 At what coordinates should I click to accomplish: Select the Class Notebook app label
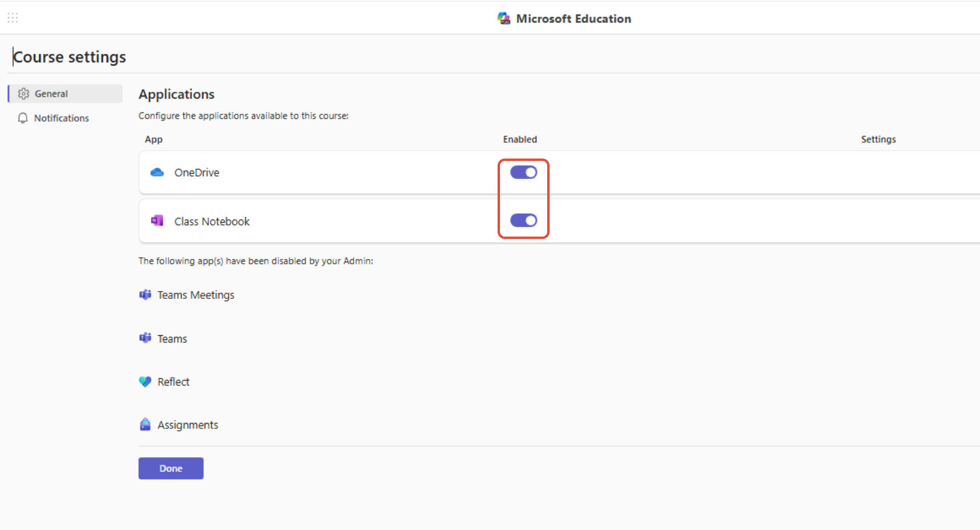point(212,221)
